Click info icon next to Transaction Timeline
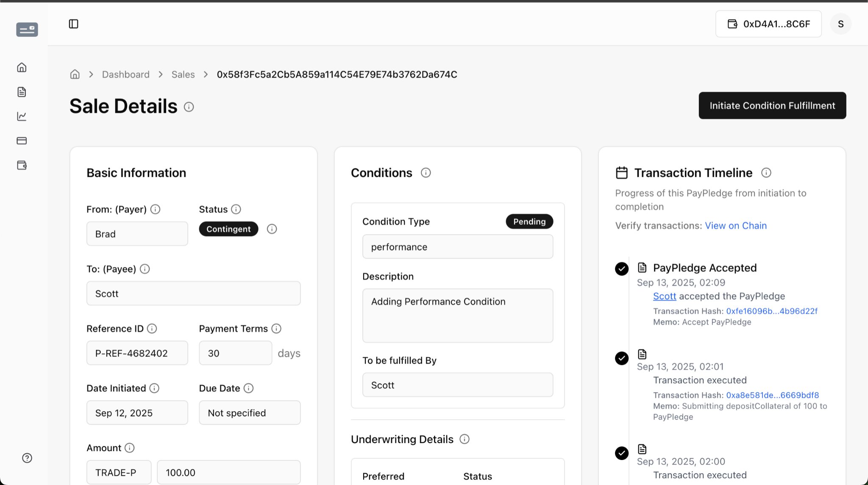Image resolution: width=868 pixels, height=485 pixels. point(766,173)
